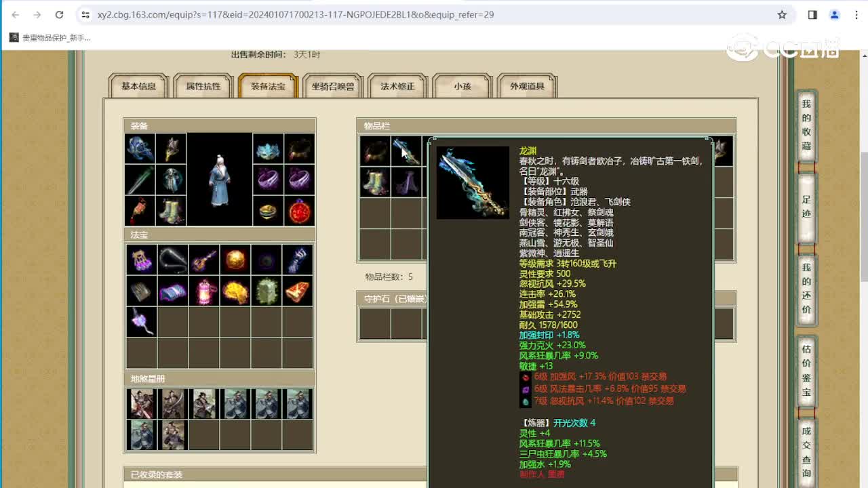Screen dimensions: 868x488
Task: Click the address bar URL field
Action: [x=434, y=14]
